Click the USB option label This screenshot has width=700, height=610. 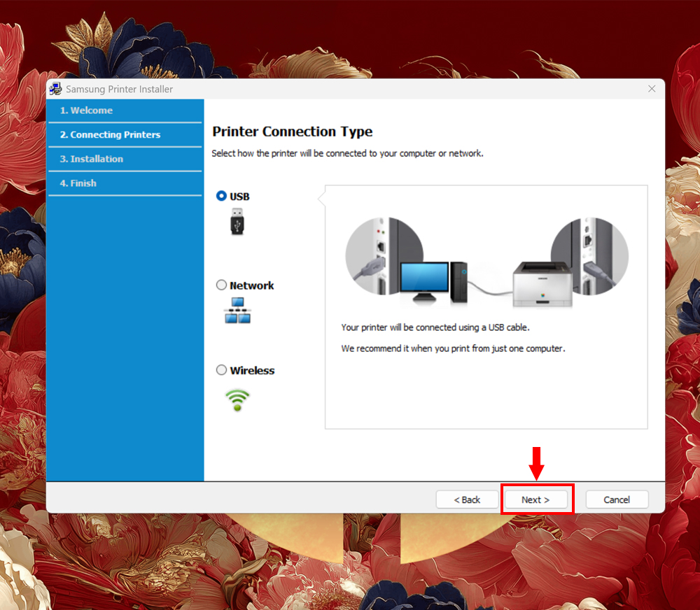[x=239, y=197]
